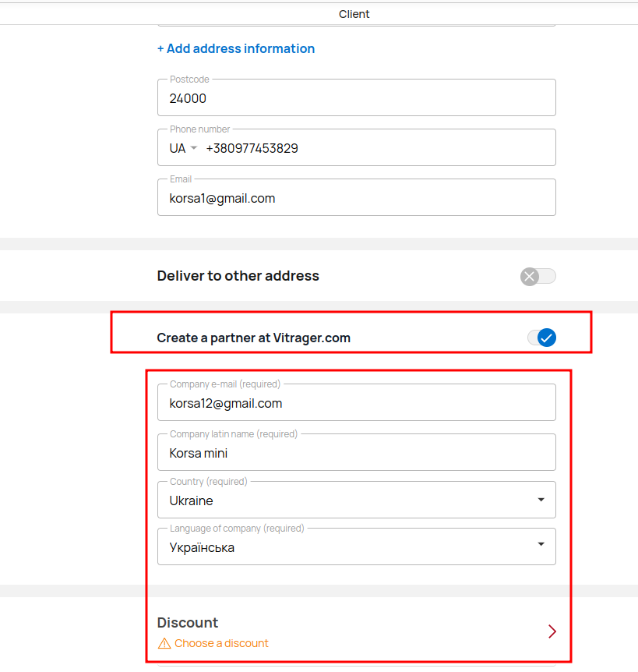The height and width of the screenshot is (672, 638).
Task: Click Choose a discount warning link
Action: (x=221, y=643)
